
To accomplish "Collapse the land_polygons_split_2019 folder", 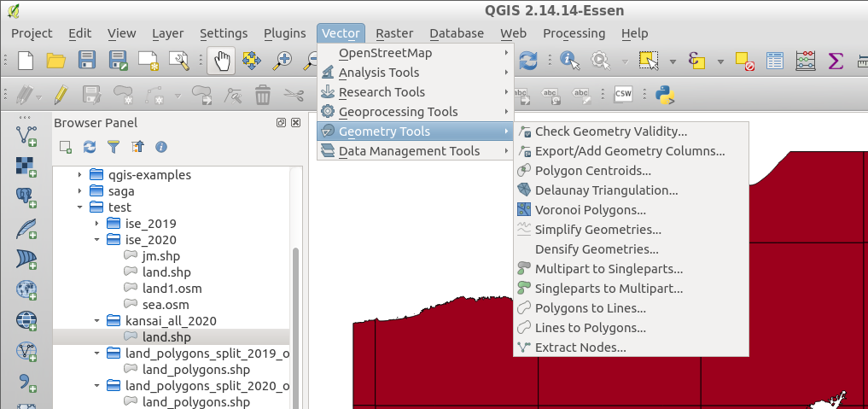I will pyautogui.click(x=97, y=353).
